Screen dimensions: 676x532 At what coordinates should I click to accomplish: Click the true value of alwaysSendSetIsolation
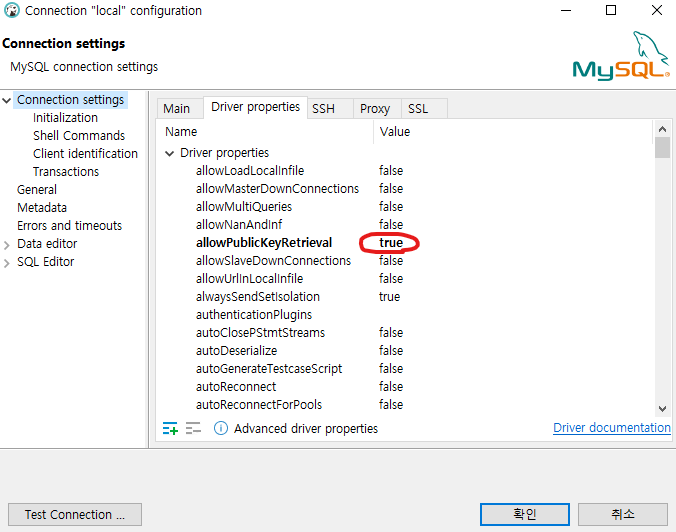point(389,297)
